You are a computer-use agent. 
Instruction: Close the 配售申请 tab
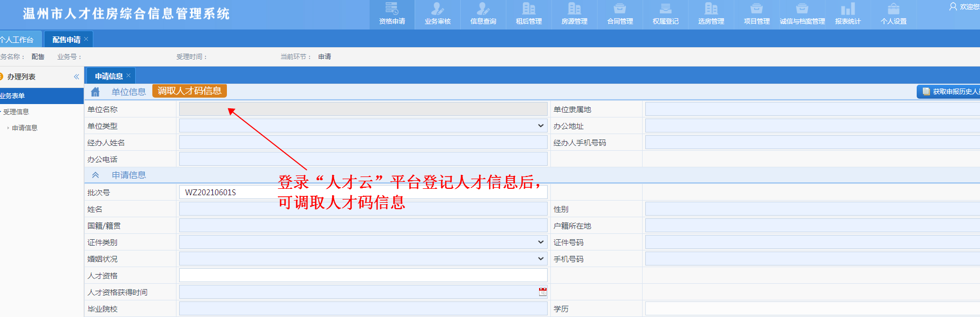86,39
